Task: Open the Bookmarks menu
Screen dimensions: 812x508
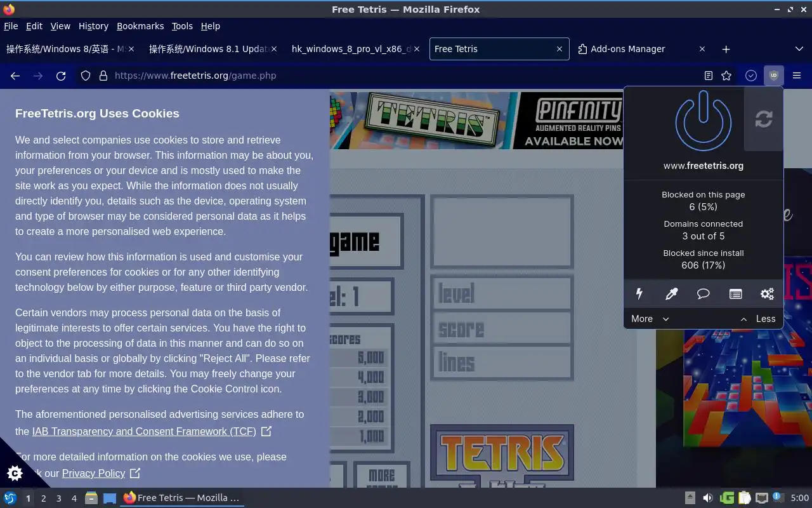Action: [140, 26]
